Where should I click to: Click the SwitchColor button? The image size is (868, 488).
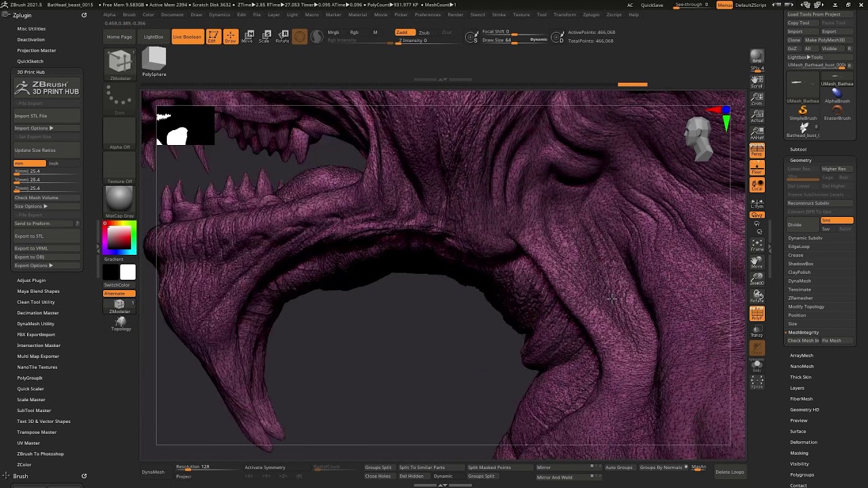tap(117, 285)
